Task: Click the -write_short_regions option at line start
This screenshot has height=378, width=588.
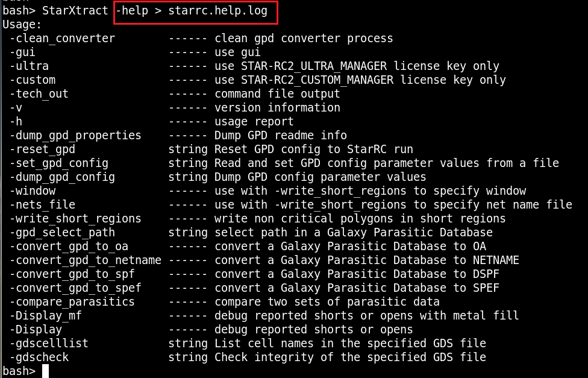Action: click(75, 219)
